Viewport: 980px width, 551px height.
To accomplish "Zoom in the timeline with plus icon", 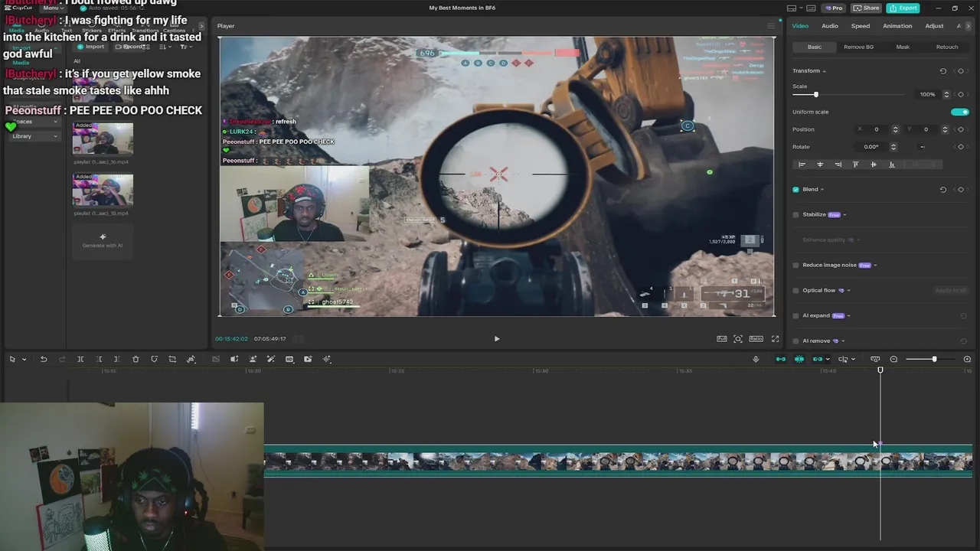I will (967, 359).
